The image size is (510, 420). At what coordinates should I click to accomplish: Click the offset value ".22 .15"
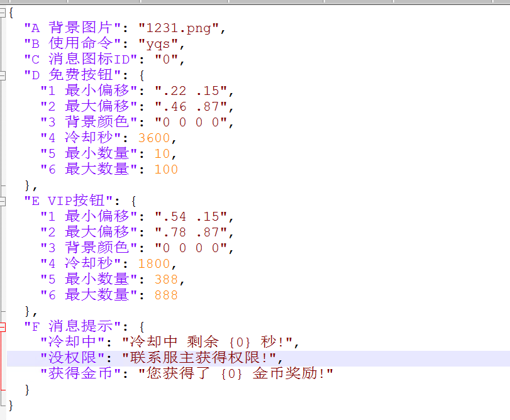click(x=191, y=91)
